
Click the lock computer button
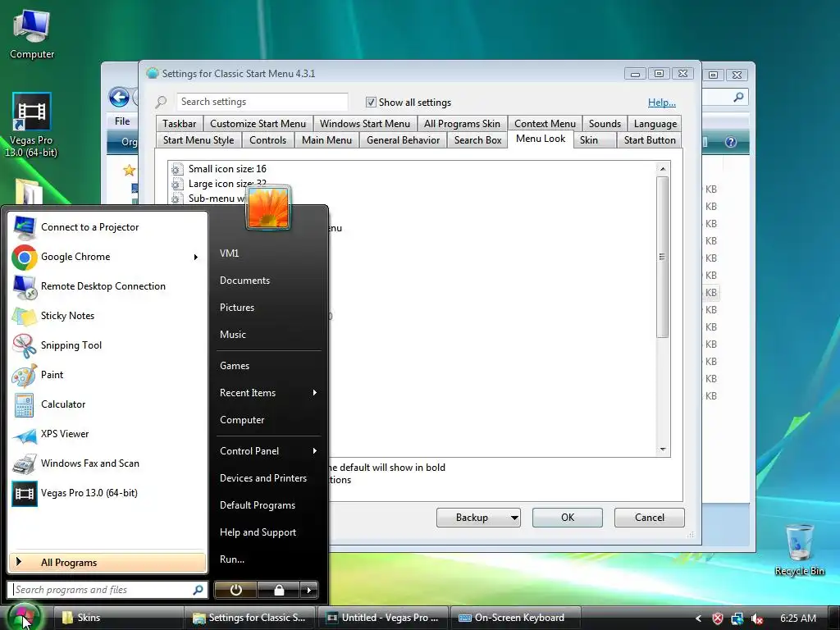(x=279, y=590)
